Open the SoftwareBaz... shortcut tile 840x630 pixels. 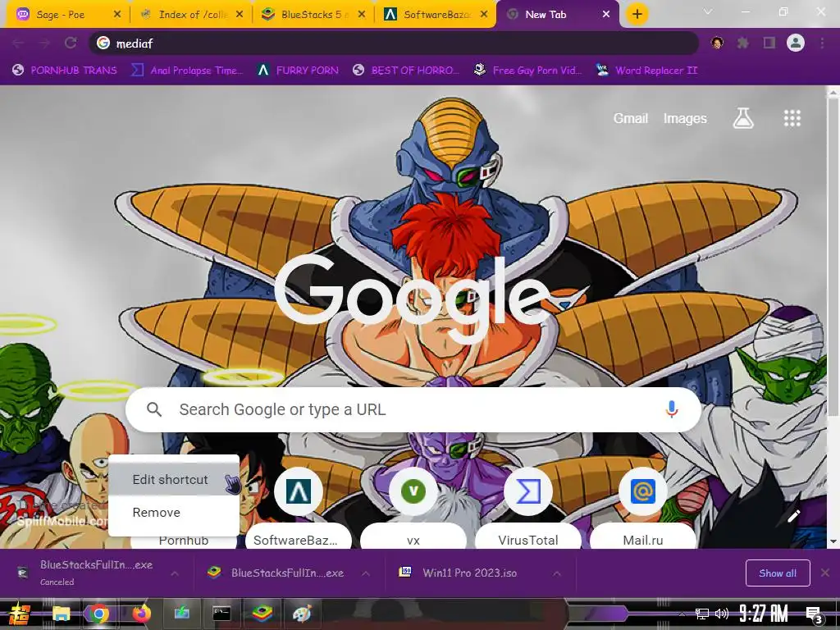pyautogui.click(x=299, y=509)
